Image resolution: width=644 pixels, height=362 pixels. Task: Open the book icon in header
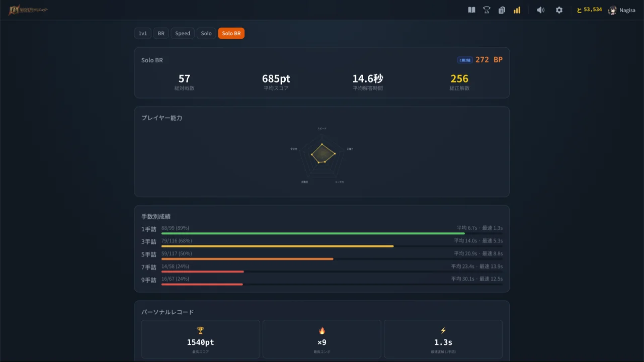pyautogui.click(x=471, y=10)
